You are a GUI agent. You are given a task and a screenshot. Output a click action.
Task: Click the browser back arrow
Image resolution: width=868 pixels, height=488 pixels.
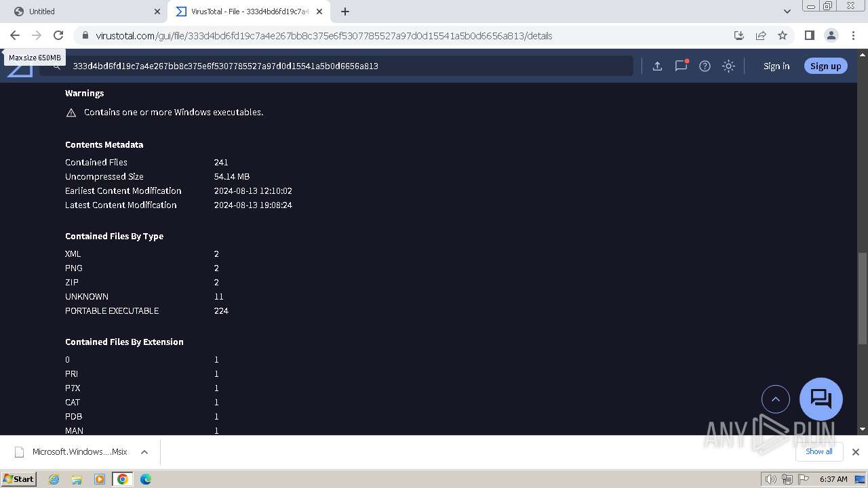[15, 35]
